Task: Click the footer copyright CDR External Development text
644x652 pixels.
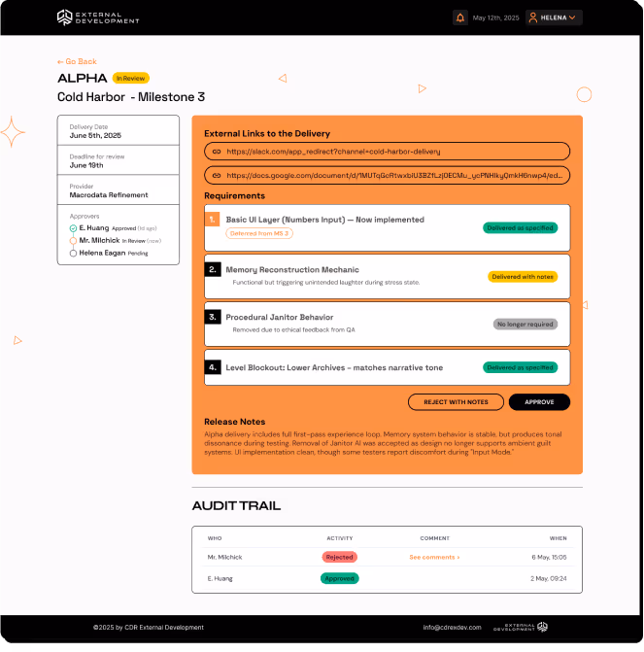Action: [x=149, y=628]
